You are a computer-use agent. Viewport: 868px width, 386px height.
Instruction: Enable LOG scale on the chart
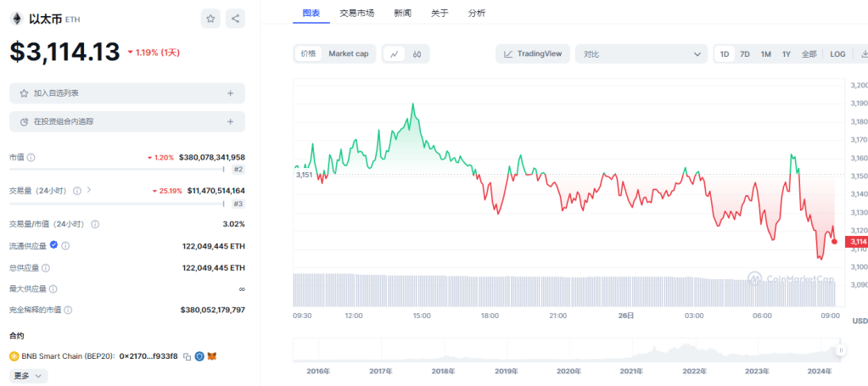click(x=837, y=54)
